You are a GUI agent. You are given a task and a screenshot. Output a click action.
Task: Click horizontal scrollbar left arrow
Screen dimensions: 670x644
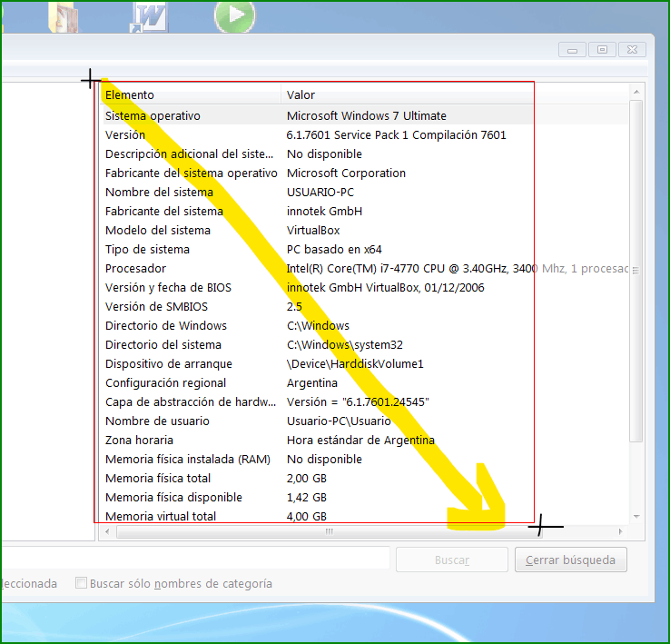pos(107,531)
